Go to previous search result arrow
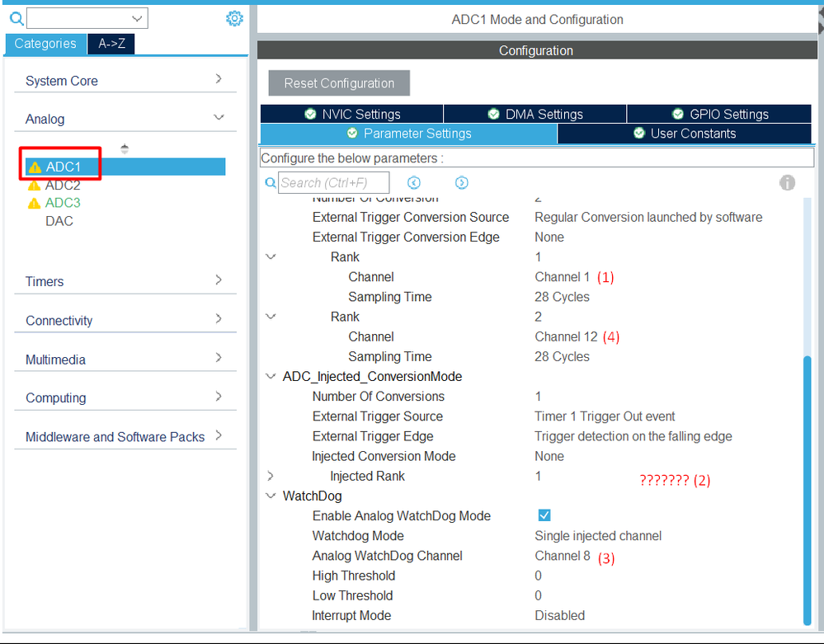This screenshot has height=644, width=824. (x=413, y=183)
